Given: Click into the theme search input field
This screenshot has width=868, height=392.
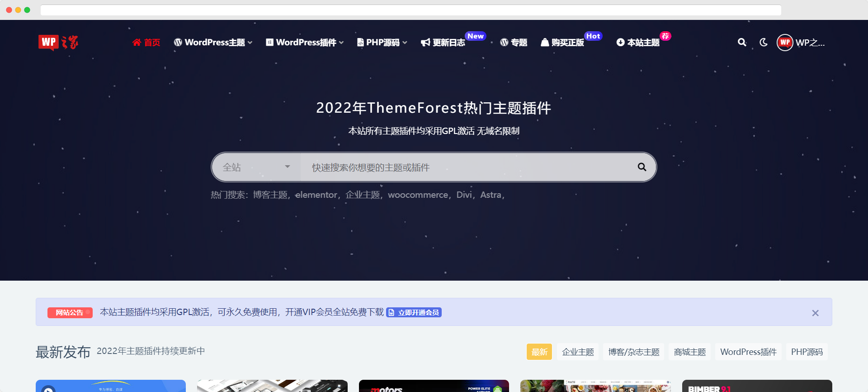Looking at the screenshot, I should 466,167.
